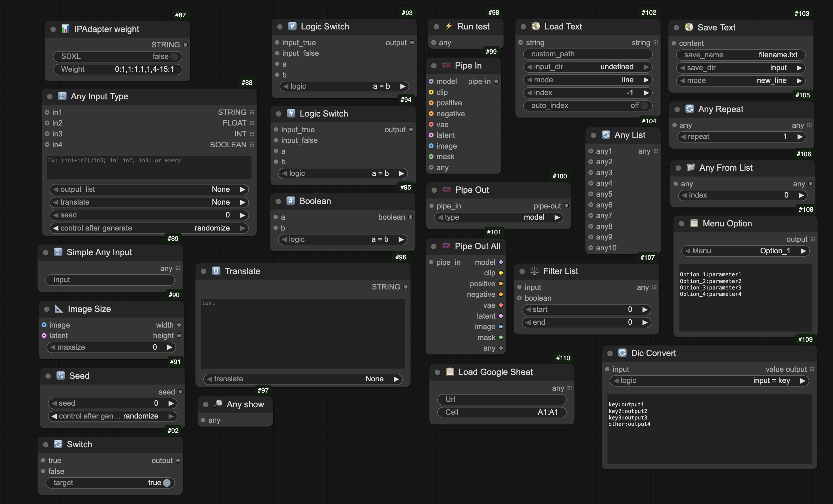This screenshot has width=833, height=504.
Task: Click the Pipe Out All node icon
Action: click(x=446, y=246)
